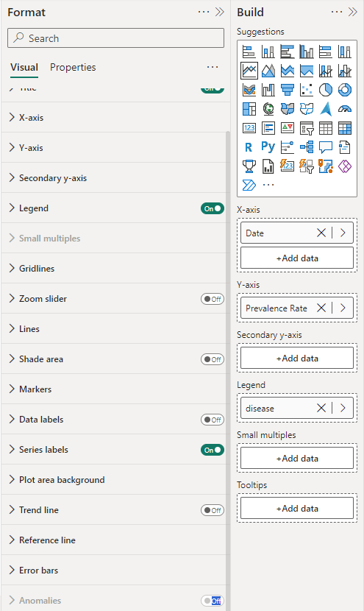Screen dimensions: 364x611
Task: Open Build pane more options menu
Action: click(x=337, y=12)
